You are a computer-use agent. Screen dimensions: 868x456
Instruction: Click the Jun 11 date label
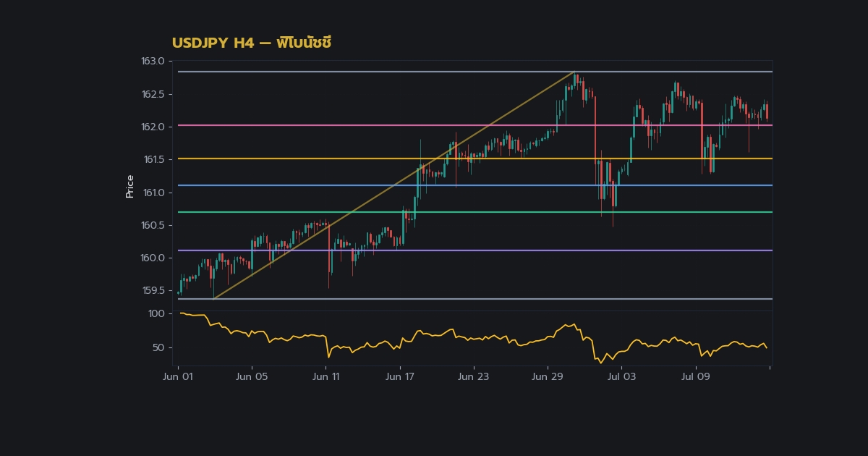[x=325, y=376]
